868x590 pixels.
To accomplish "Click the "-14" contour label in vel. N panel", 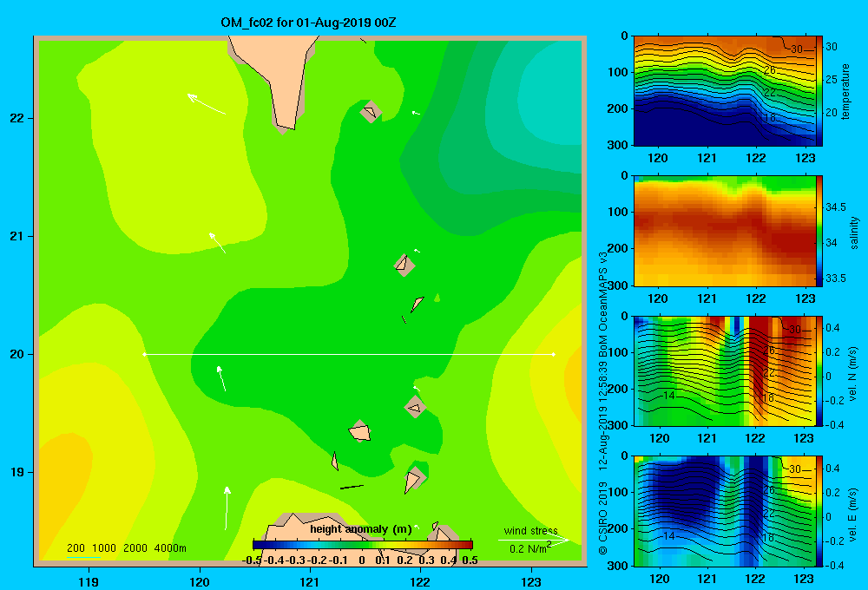I will click(667, 396).
